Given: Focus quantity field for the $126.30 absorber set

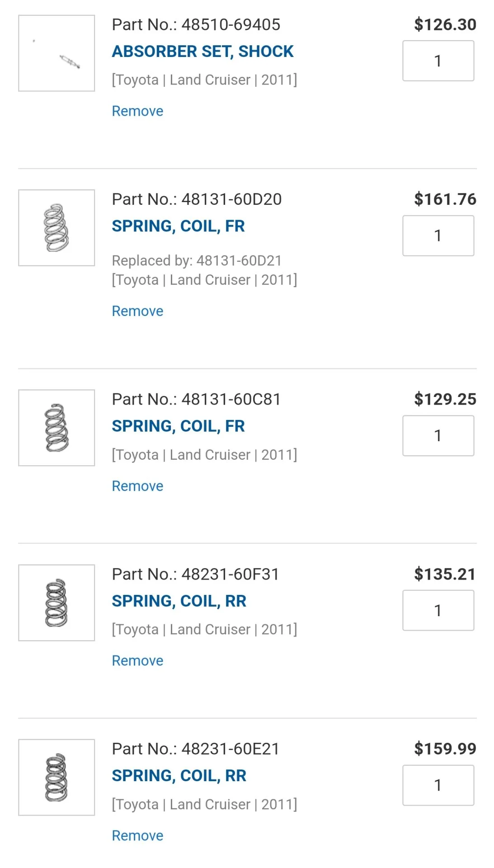Looking at the screenshot, I should [x=438, y=61].
